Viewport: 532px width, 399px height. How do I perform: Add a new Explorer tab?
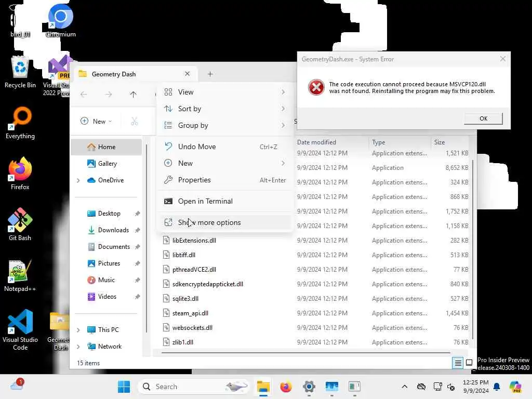(210, 74)
